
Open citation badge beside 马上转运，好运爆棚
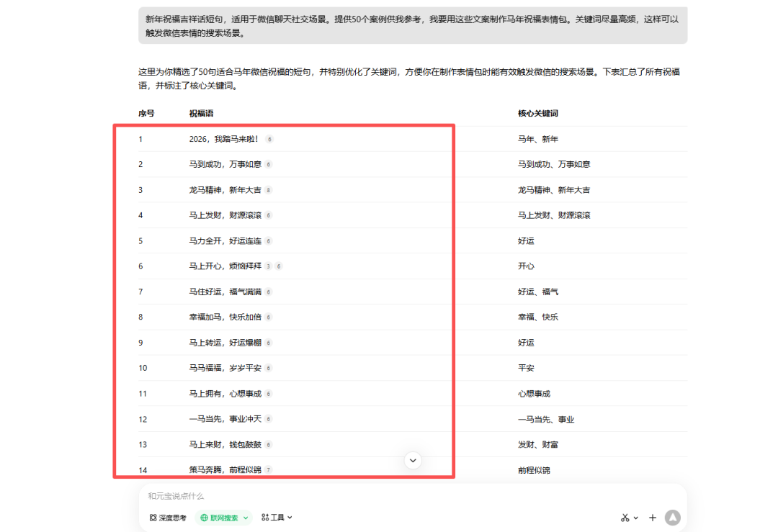click(269, 343)
